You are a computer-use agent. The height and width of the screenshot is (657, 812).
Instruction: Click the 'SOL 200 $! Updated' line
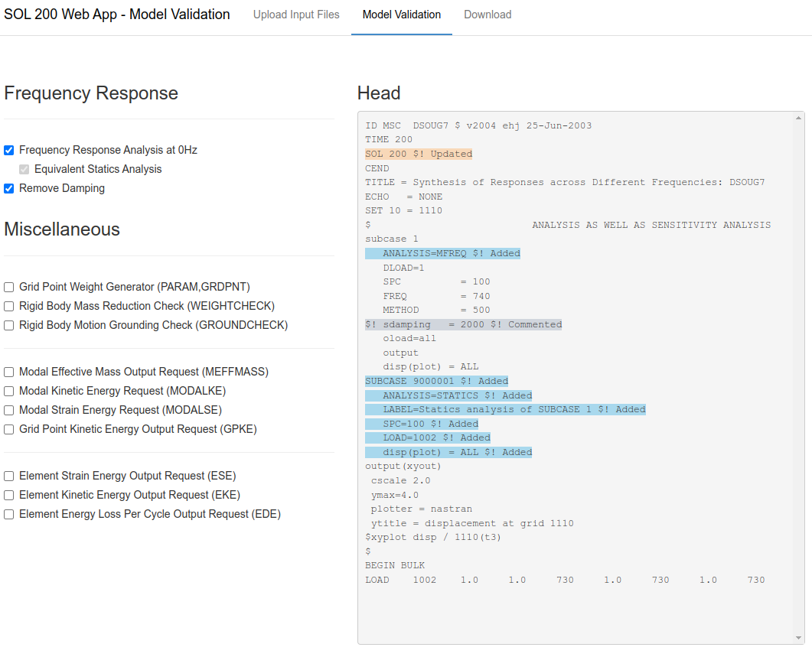pos(419,154)
